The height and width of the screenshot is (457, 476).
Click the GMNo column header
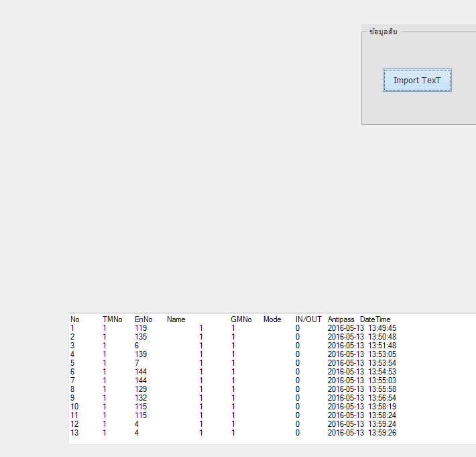(x=241, y=319)
